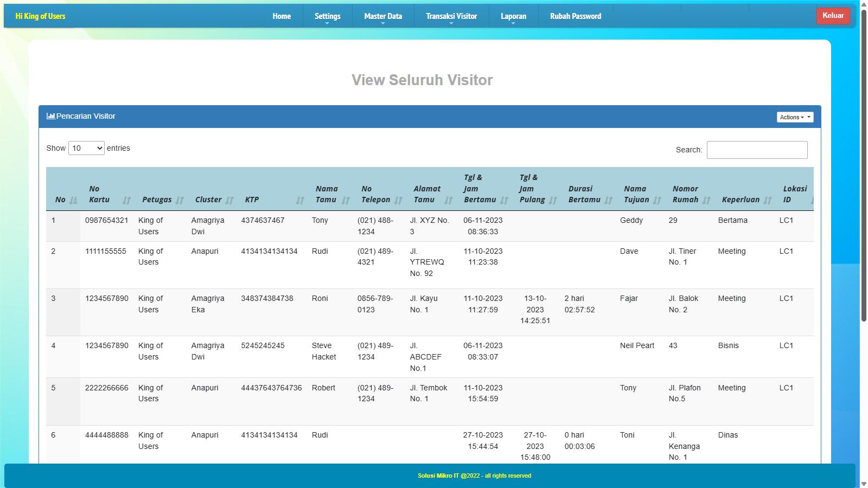
Task: Click the Nama Tamu sort icon
Action: 346,200
